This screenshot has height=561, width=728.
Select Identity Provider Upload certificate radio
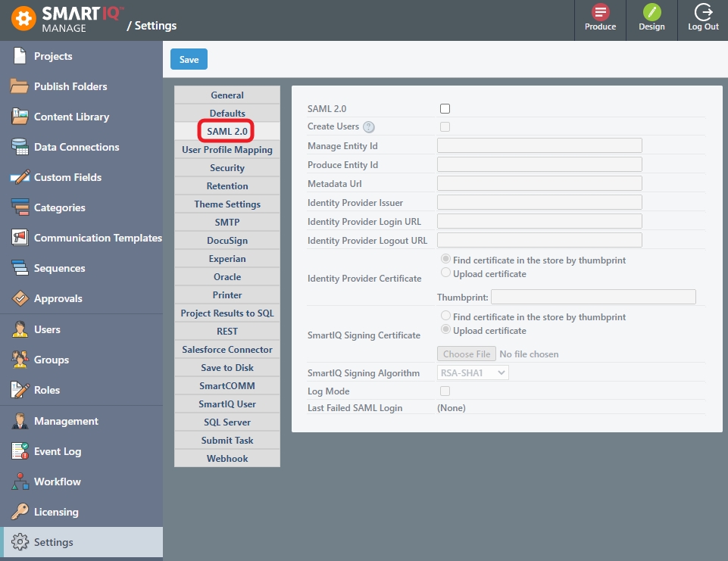point(445,273)
